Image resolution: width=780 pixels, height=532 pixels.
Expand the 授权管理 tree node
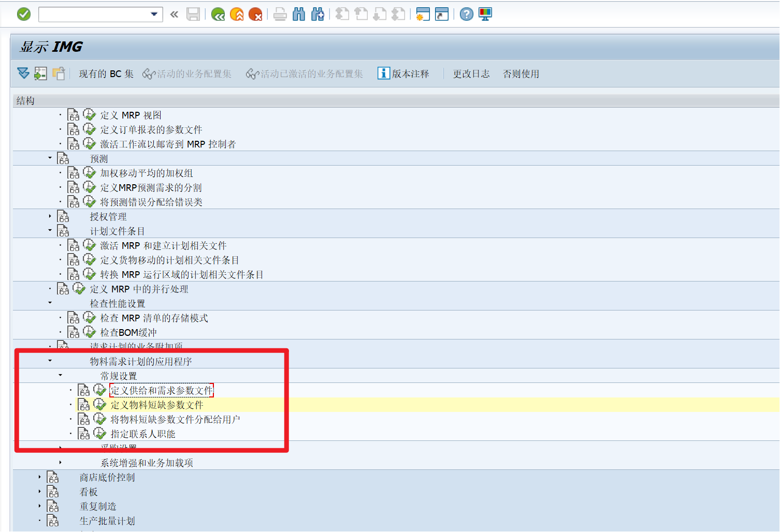(x=49, y=216)
